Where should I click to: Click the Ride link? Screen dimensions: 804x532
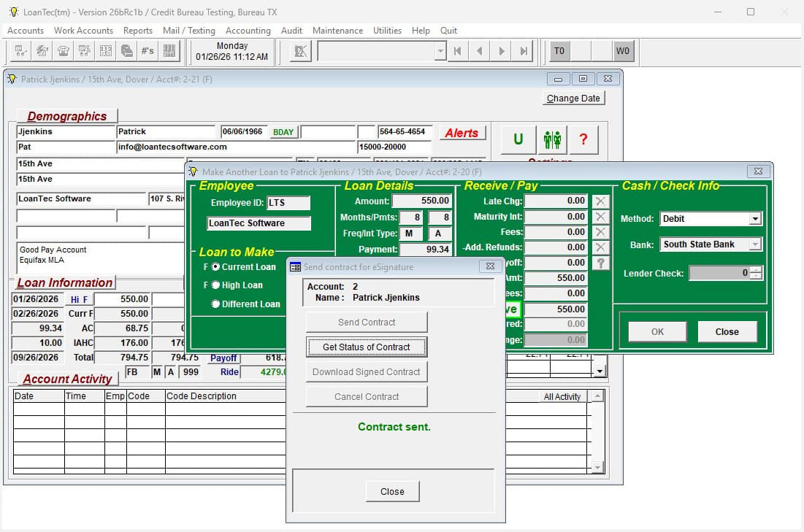[229, 372]
